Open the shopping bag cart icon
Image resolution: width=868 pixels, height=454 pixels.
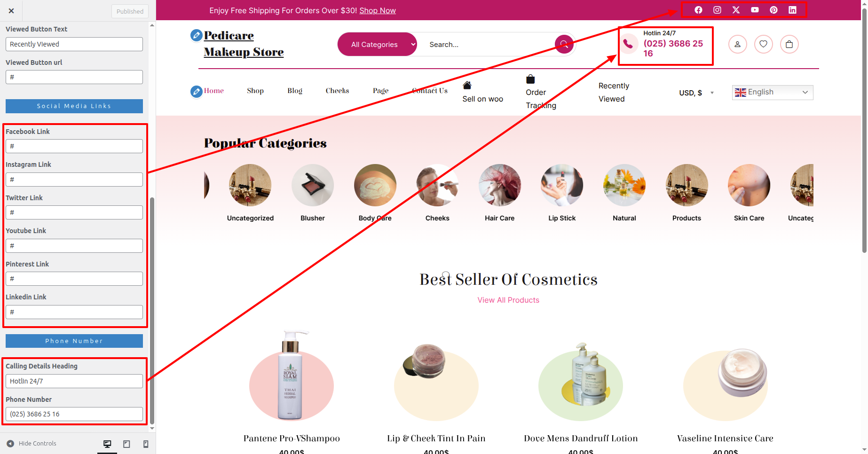789,44
